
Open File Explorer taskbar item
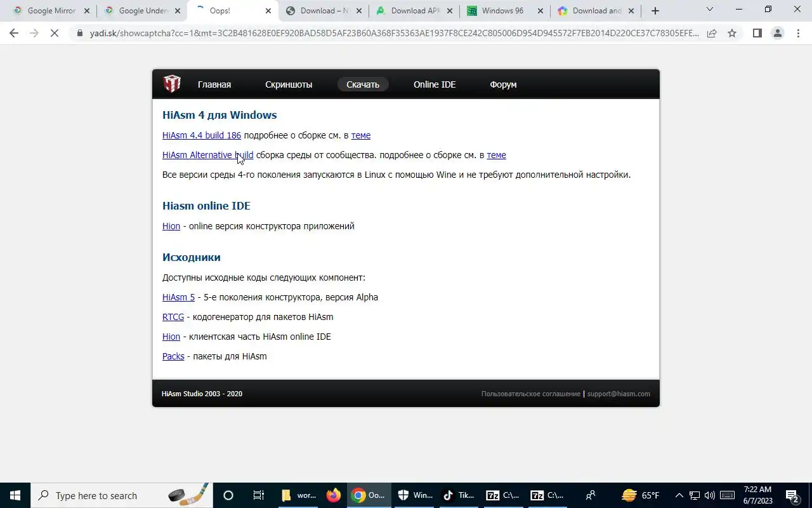click(x=299, y=495)
